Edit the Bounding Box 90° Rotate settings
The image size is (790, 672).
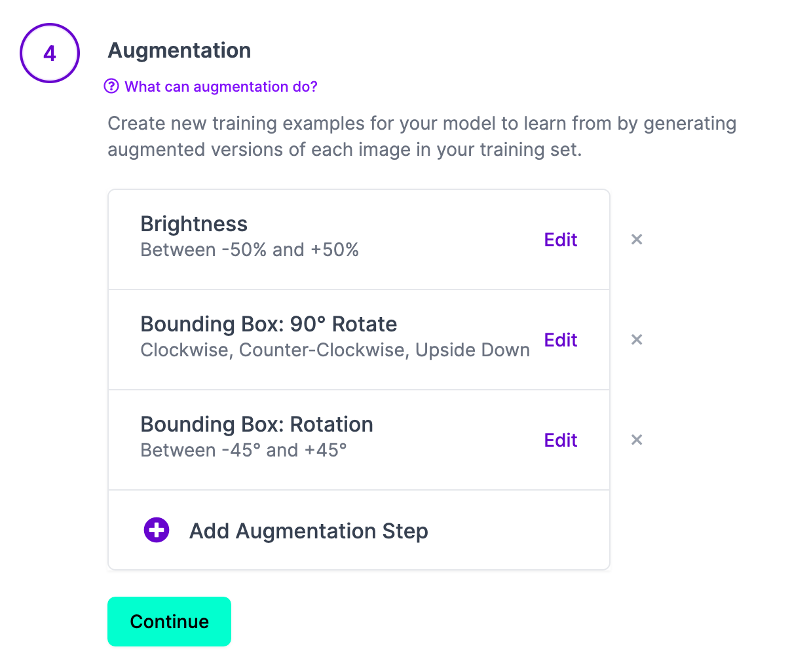pyautogui.click(x=560, y=340)
